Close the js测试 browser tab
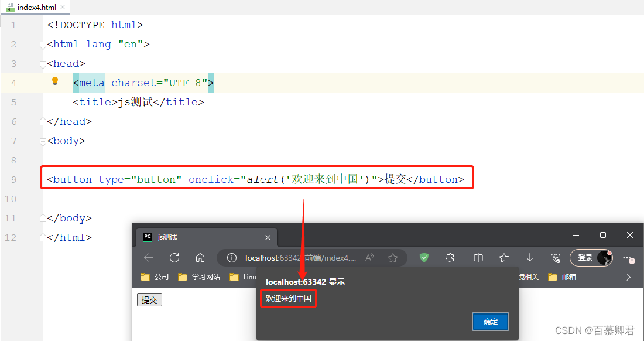Viewport: 644px width, 341px height. tap(268, 237)
